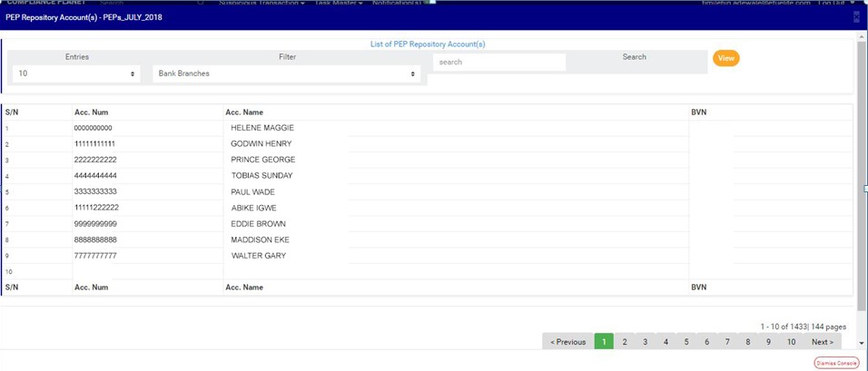The height and width of the screenshot is (371, 868).
Task: Jump to page 5 in pagination
Action: coord(686,342)
